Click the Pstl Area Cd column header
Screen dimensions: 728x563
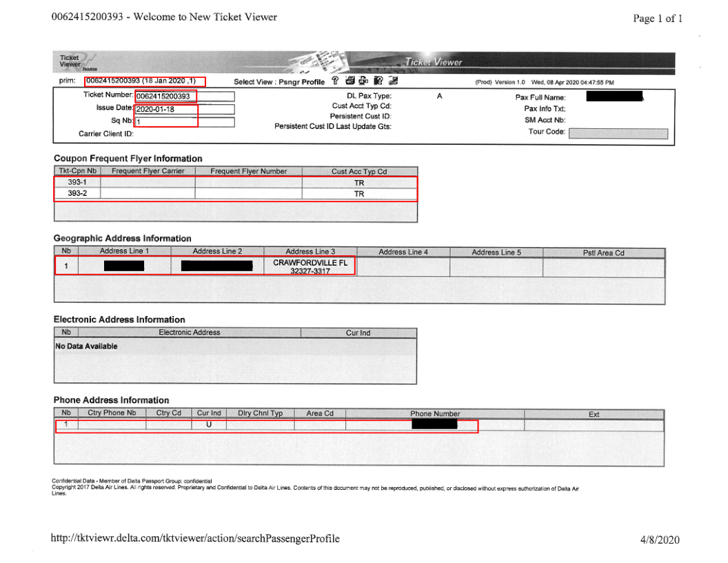603,253
